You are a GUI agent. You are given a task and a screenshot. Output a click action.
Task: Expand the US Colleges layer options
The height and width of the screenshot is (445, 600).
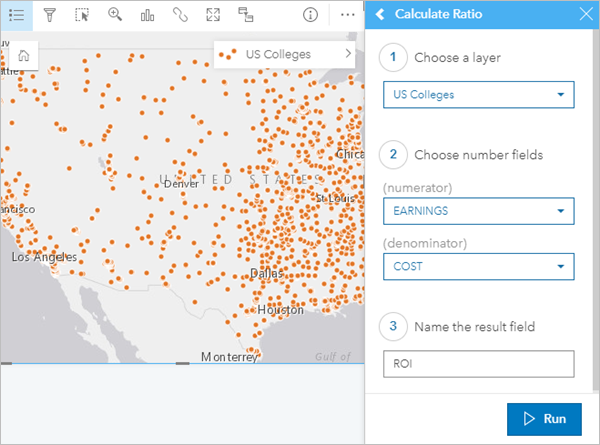(348, 54)
